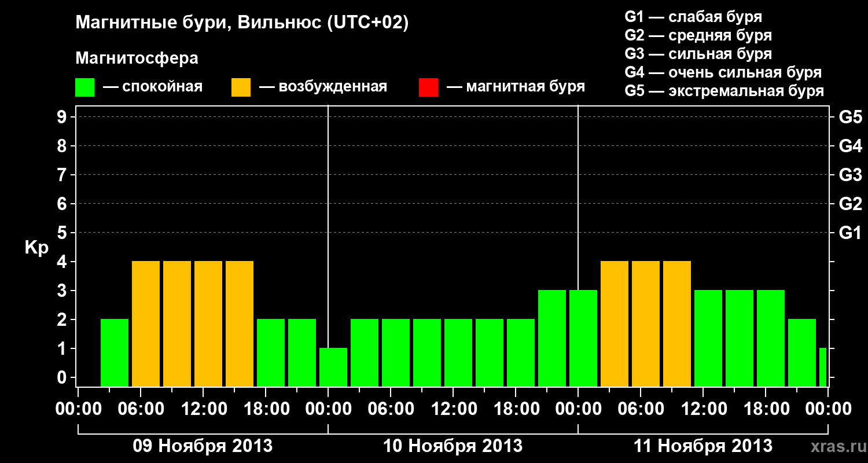This screenshot has height=463, width=868.
Task: Click the '— спокойная' legend label
Action: [x=153, y=87]
